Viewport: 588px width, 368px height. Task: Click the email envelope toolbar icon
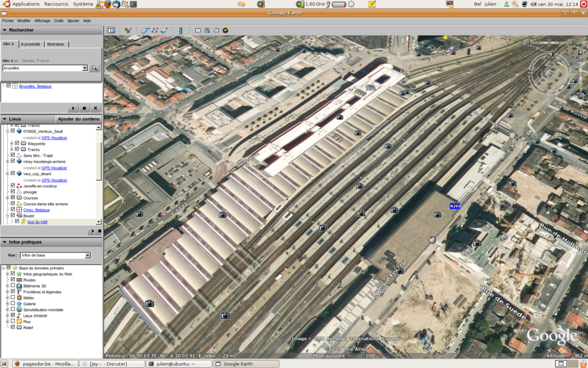[198, 30]
